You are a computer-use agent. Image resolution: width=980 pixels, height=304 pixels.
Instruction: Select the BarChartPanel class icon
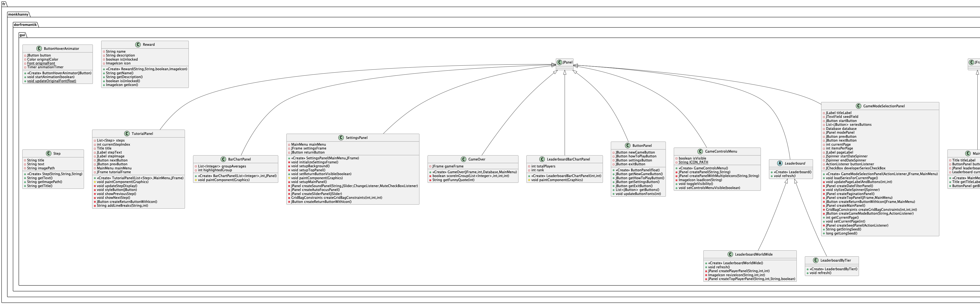pyautogui.click(x=223, y=159)
